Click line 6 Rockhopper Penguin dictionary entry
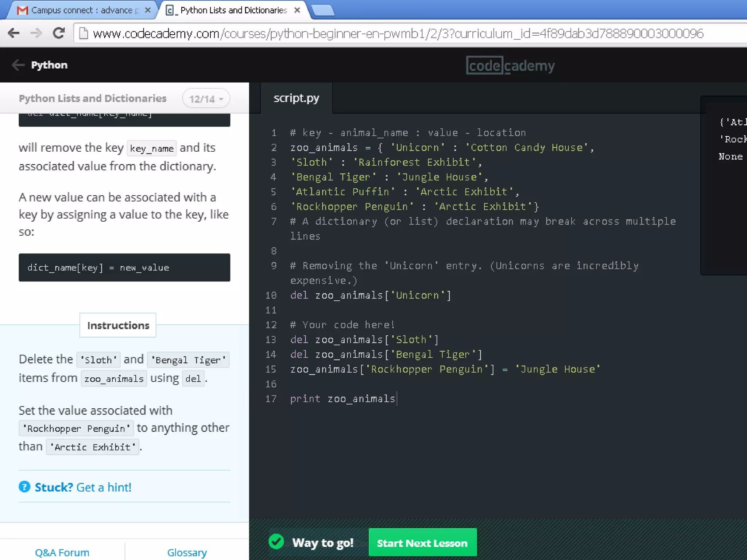 click(414, 207)
